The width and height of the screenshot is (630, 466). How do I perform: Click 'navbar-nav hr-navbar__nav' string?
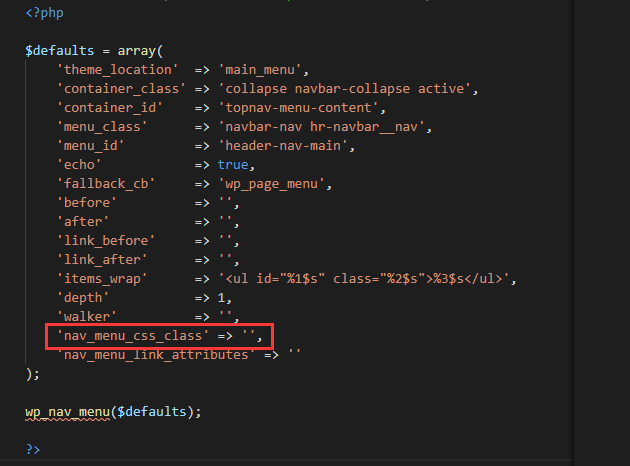click(321, 127)
